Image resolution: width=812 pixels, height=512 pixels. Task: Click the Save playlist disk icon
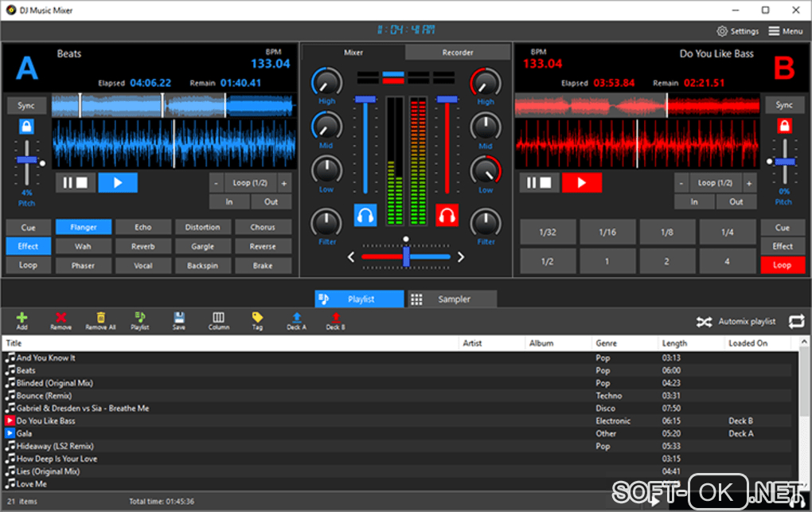pyautogui.click(x=179, y=319)
